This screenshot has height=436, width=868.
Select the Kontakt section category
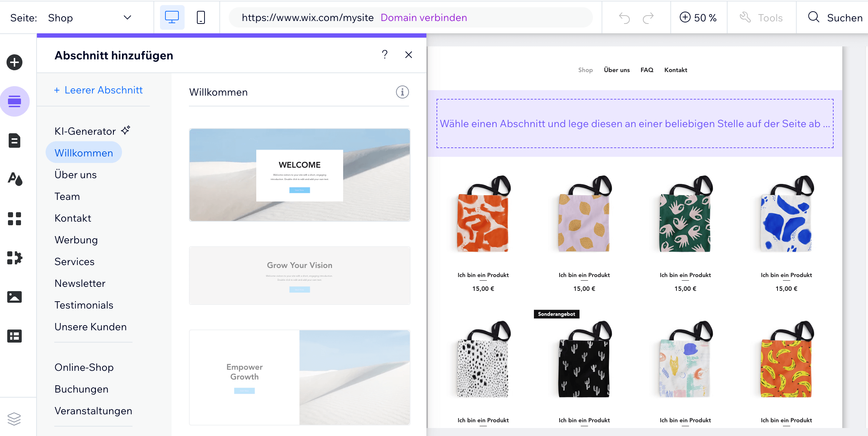(72, 218)
